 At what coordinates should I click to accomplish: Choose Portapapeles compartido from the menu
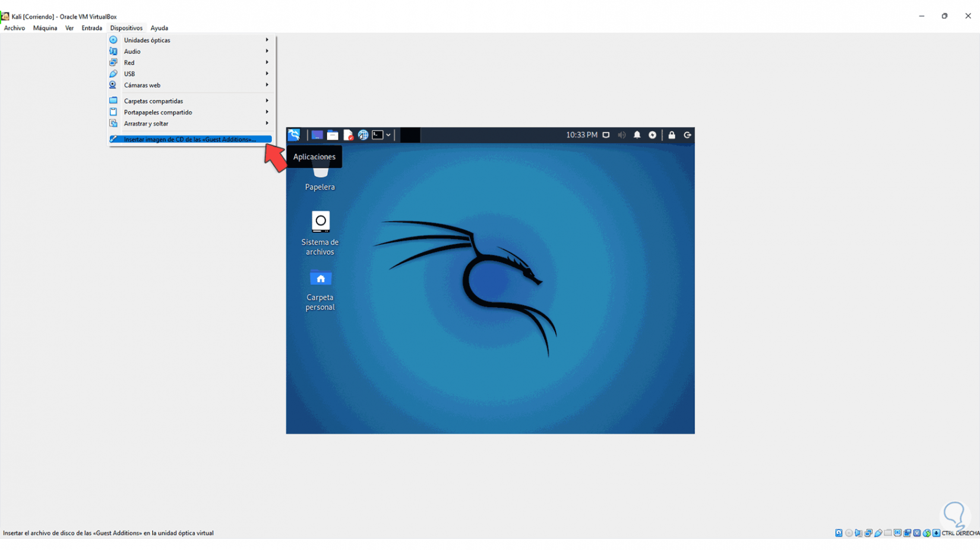click(x=191, y=112)
